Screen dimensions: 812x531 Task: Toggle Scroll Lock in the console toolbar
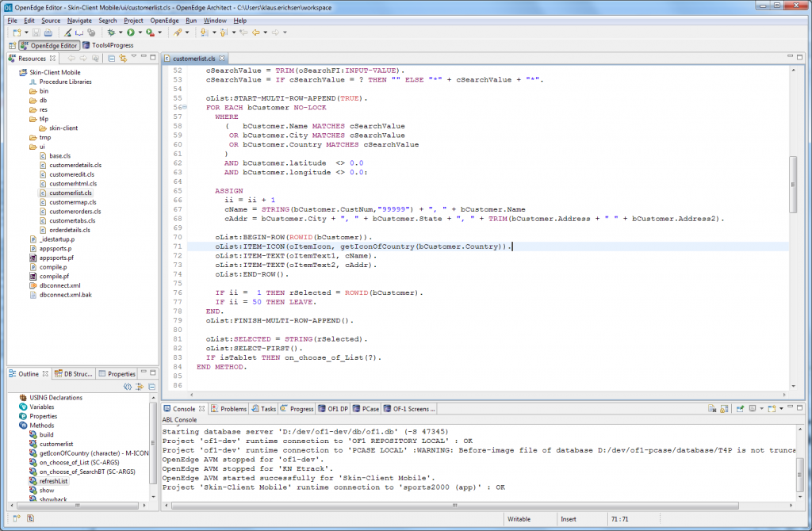pyautogui.click(x=723, y=409)
